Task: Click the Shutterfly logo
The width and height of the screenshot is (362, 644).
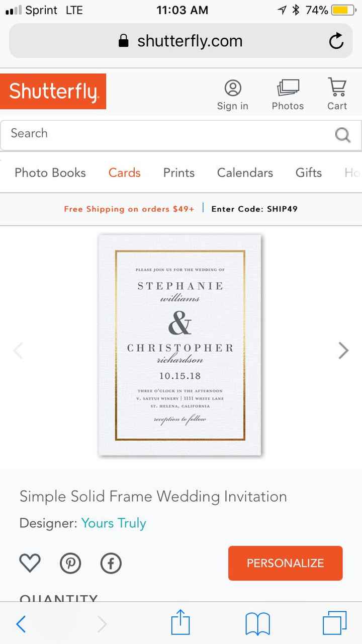Action: [53, 91]
